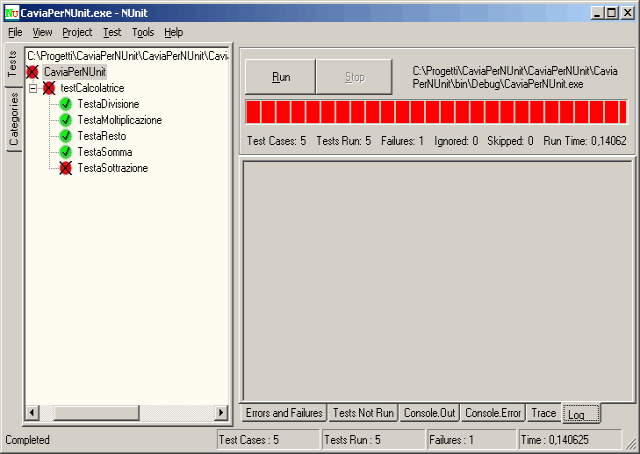Open the Test menu
Screen dimensions: 640x454
tap(112, 32)
